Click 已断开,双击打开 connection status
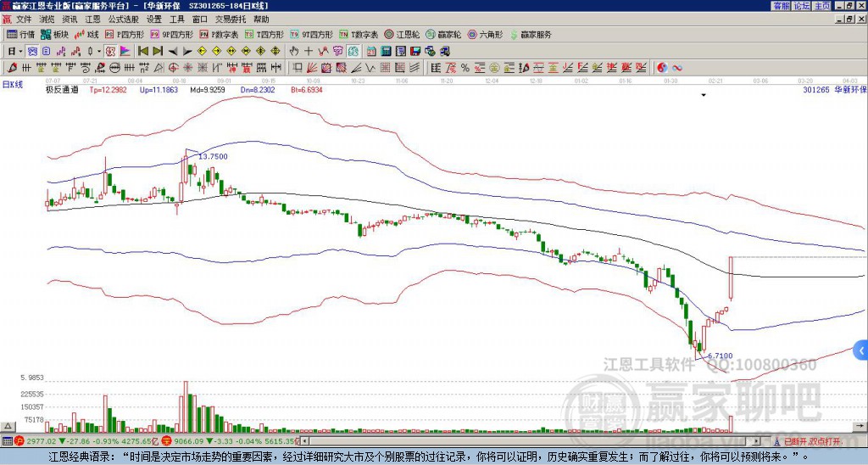 [812, 442]
